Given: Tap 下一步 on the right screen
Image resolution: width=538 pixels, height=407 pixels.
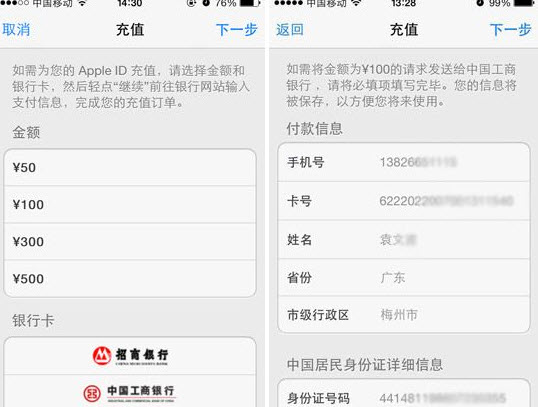Looking at the screenshot, I should pos(511,30).
